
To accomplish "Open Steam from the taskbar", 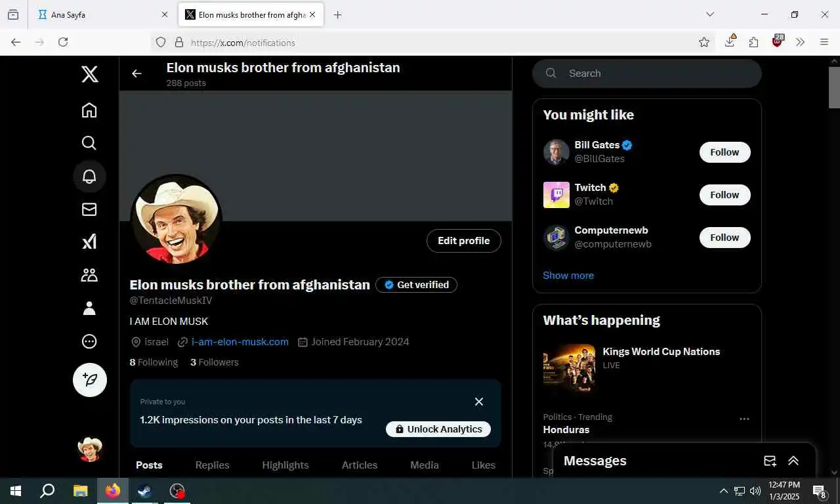I will coord(144,491).
